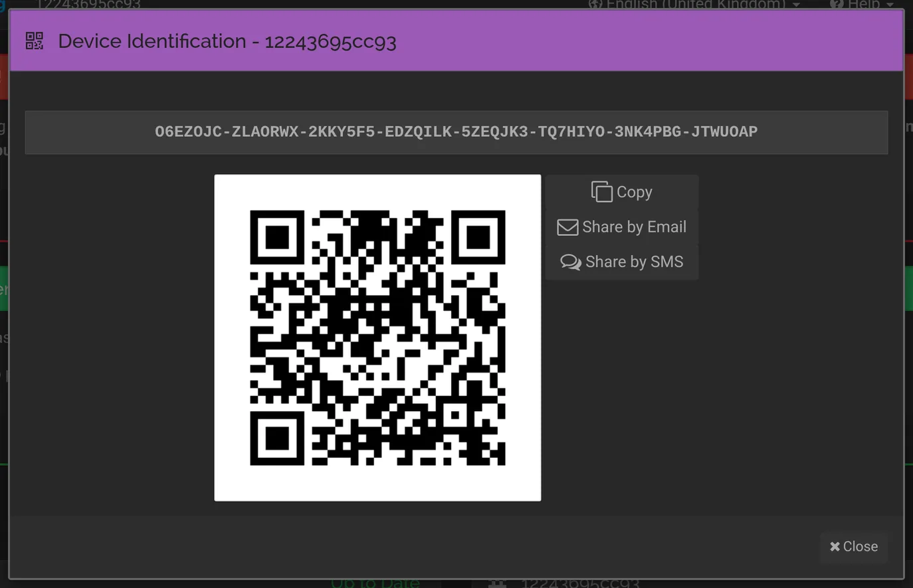Open the language dropdown behind the dialog

[x=694, y=4]
